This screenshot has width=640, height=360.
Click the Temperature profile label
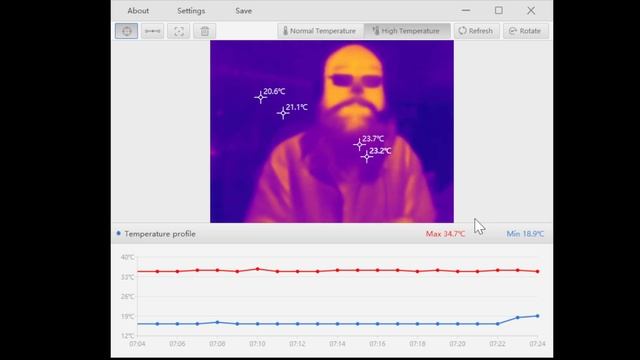coord(160,234)
